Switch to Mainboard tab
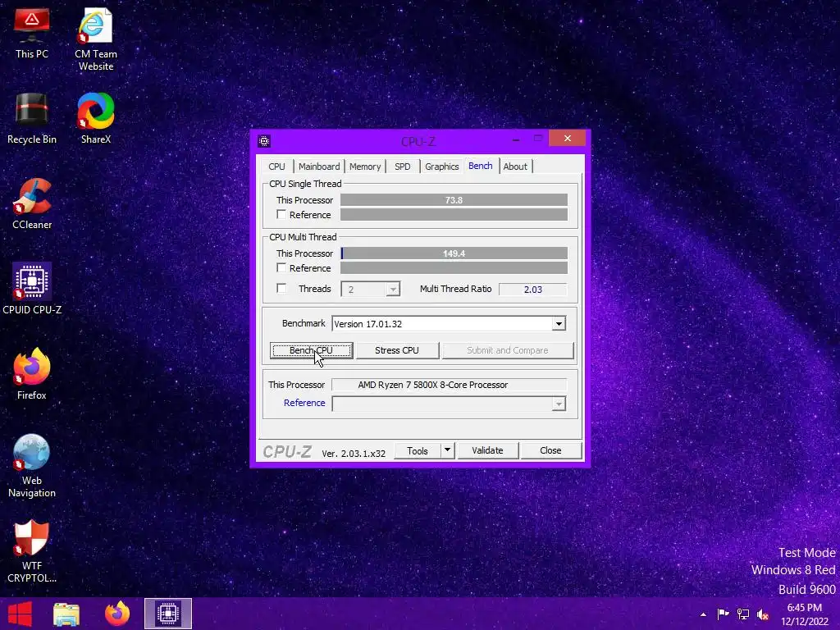Screen dimensions: 840x630 click(x=319, y=167)
